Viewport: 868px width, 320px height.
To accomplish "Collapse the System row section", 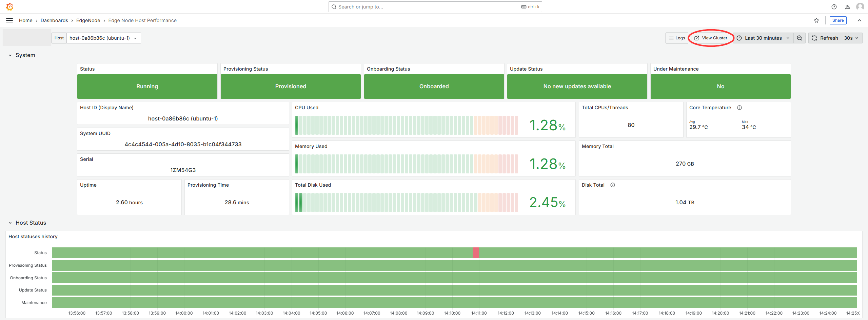I will tap(10, 55).
